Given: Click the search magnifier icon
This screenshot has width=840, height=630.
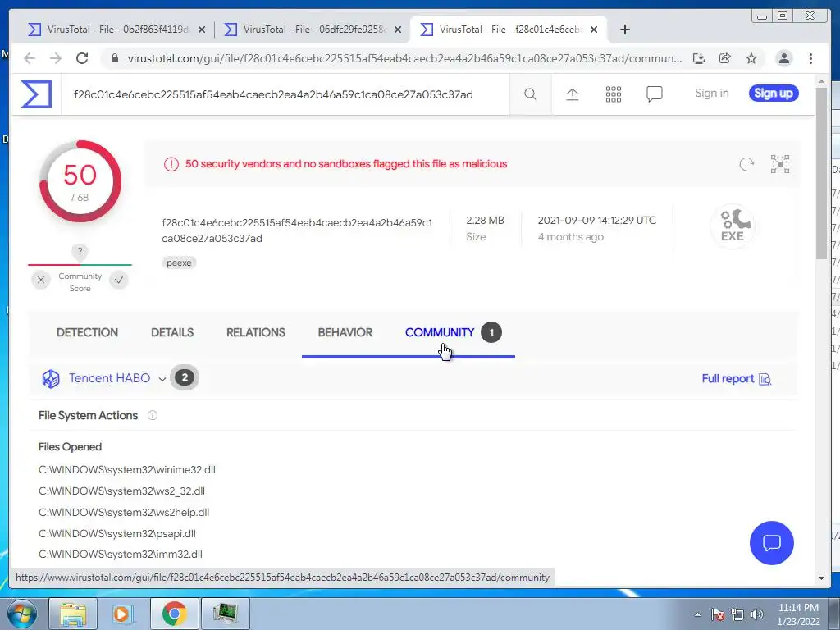Looking at the screenshot, I should 531,94.
